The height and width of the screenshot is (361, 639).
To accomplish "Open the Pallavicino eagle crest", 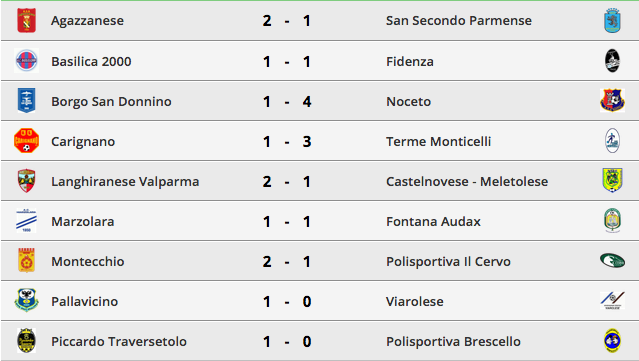I will 26,300.
